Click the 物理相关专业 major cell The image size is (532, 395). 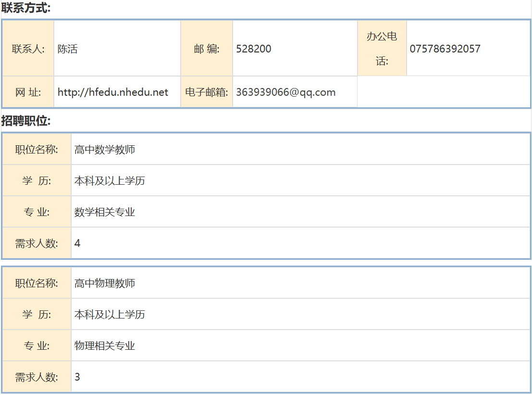coord(105,346)
